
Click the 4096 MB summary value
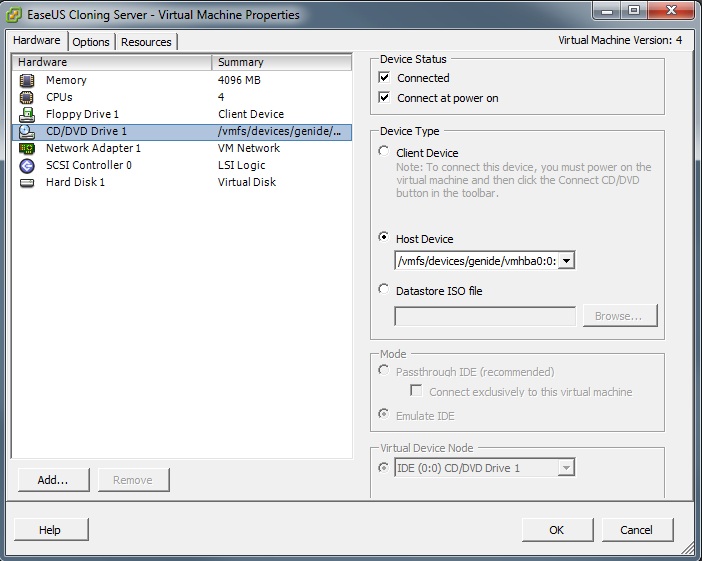(x=239, y=81)
